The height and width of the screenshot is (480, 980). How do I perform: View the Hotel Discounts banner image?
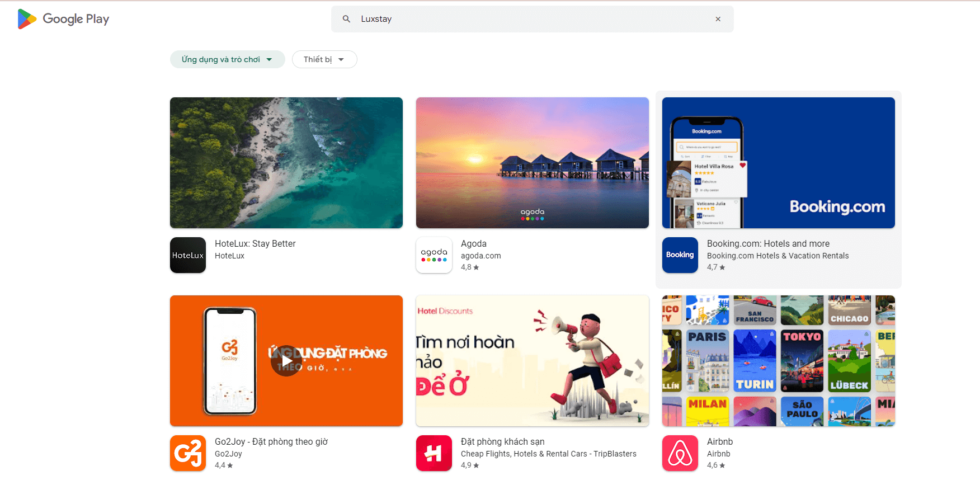(533, 361)
